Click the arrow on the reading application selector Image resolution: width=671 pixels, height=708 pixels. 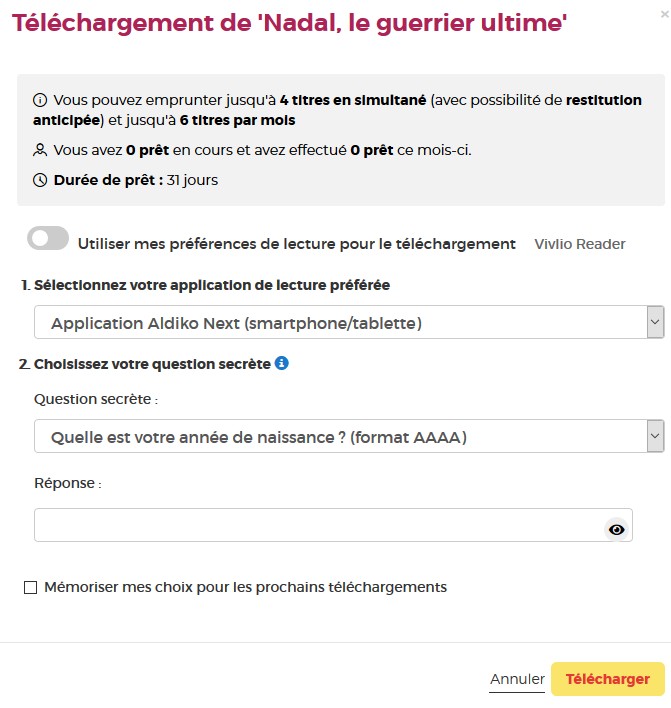click(x=655, y=323)
